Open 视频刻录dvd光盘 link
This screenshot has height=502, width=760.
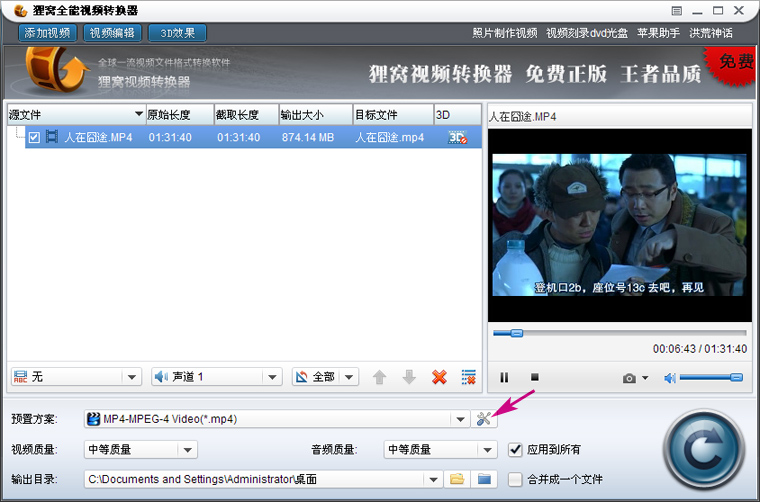587,33
